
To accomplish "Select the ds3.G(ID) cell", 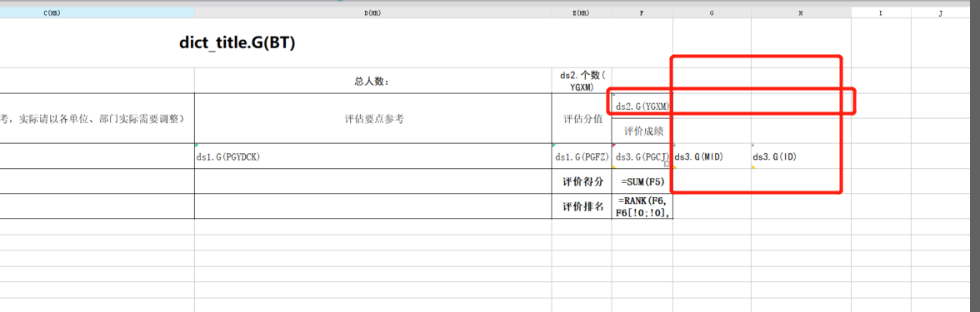I will pos(802,156).
